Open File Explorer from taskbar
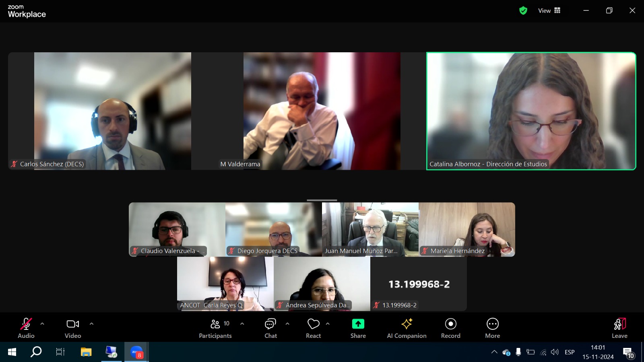This screenshot has height=362, width=644. (x=86, y=352)
